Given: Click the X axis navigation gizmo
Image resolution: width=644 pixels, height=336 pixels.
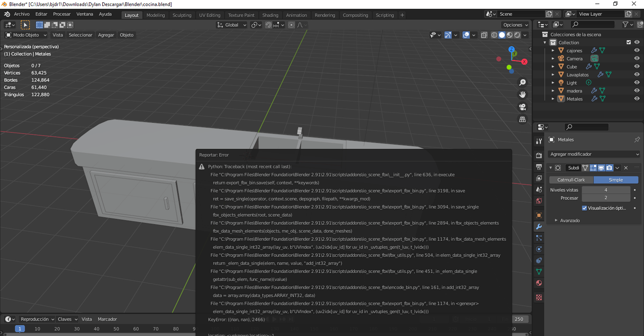Looking at the screenshot, I should click(525, 62).
